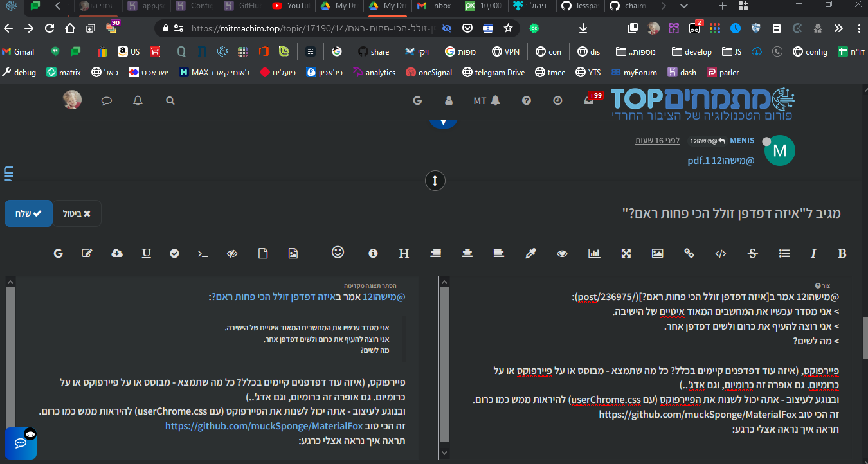This screenshot has height=464, width=868.
Task: Open the user avatar menu in forum header
Action: [x=72, y=100]
